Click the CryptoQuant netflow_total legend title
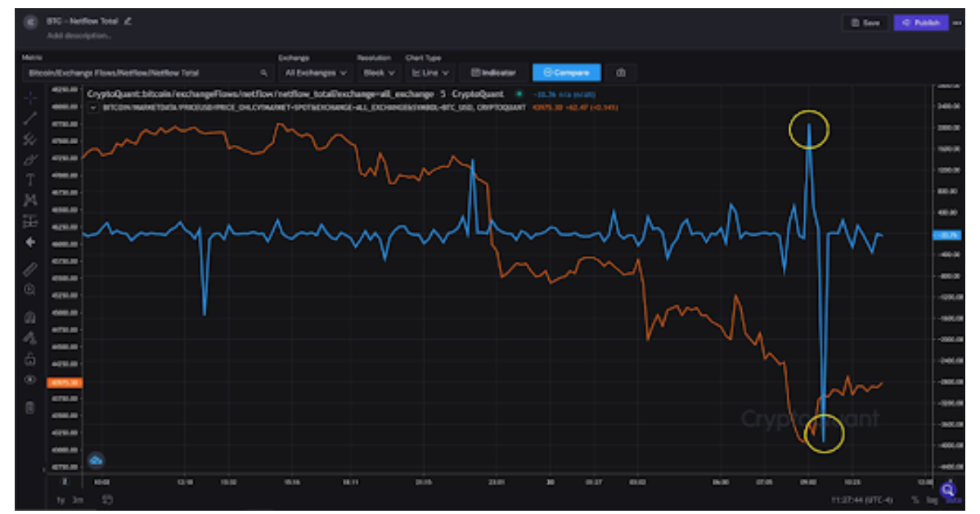 295,94
